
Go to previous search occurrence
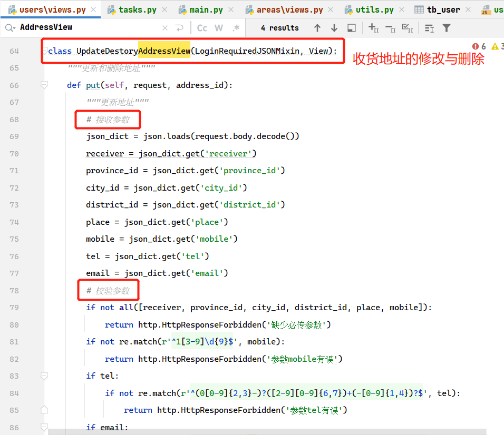pyautogui.click(x=317, y=28)
